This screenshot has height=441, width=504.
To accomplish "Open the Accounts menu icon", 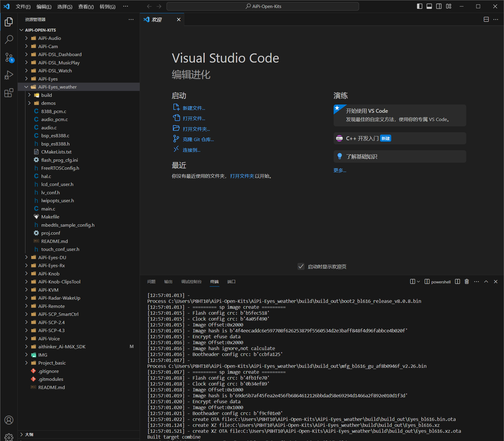I will tap(9, 420).
